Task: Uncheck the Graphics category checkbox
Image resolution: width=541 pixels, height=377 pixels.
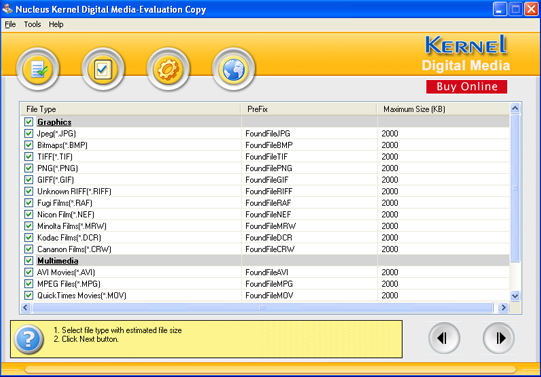Action: [29, 122]
